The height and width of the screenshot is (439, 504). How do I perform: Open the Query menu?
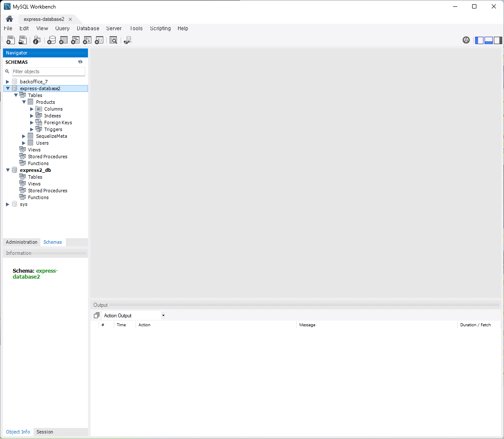pyautogui.click(x=62, y=29)
